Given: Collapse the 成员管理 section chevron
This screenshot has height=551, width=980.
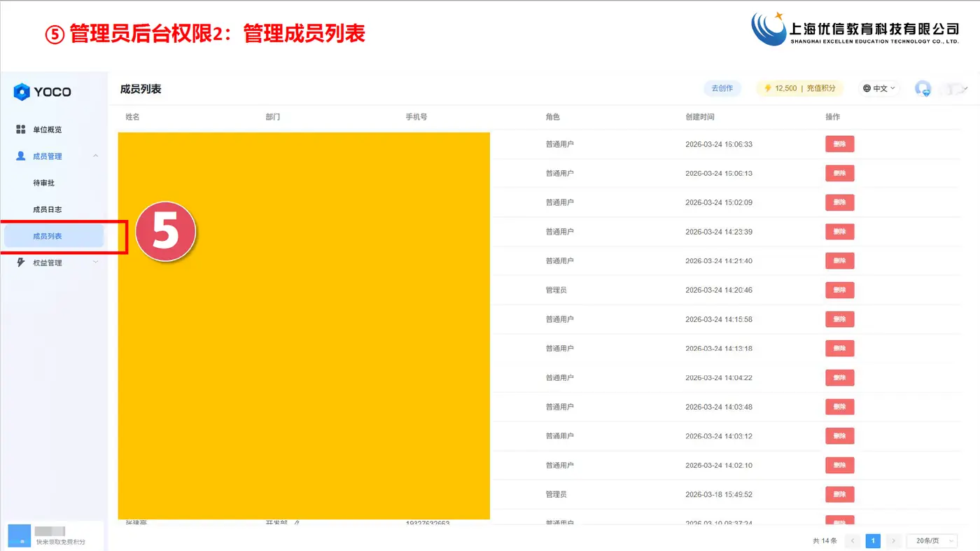Looking at the screenshot, I should 96,156.
